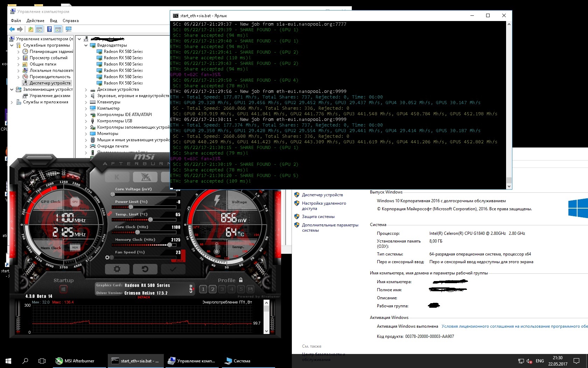Expand Службы и приложения tree node
The image size is (588, 368).
coord(12,102)
